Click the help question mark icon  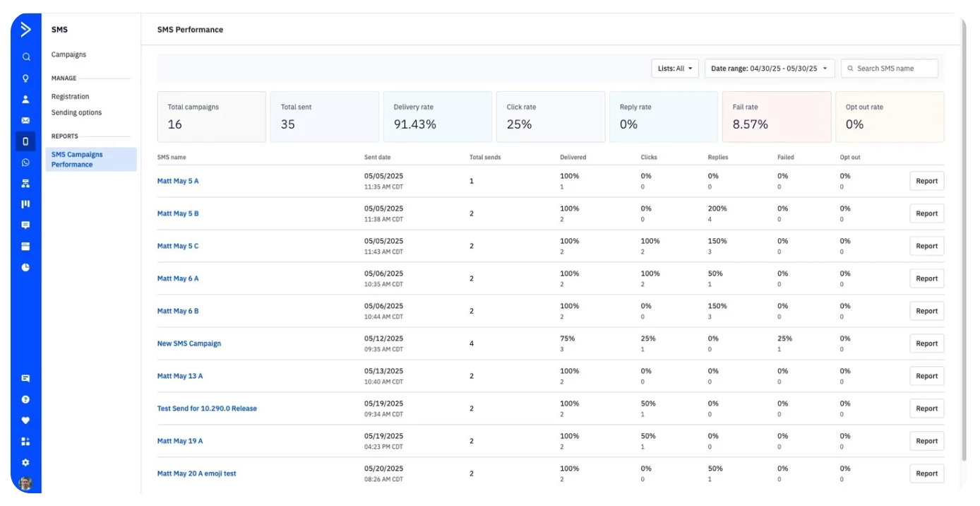tap(26, 399)
